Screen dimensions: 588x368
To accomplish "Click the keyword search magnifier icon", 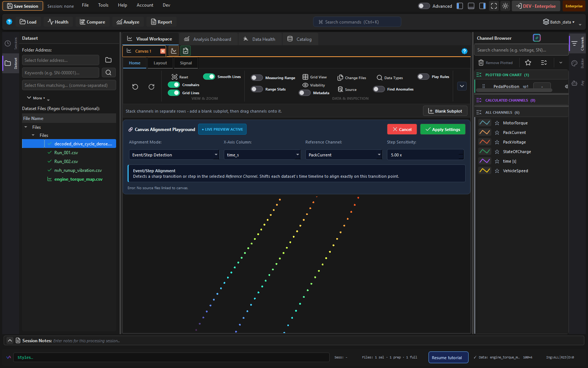I will 108,72.
